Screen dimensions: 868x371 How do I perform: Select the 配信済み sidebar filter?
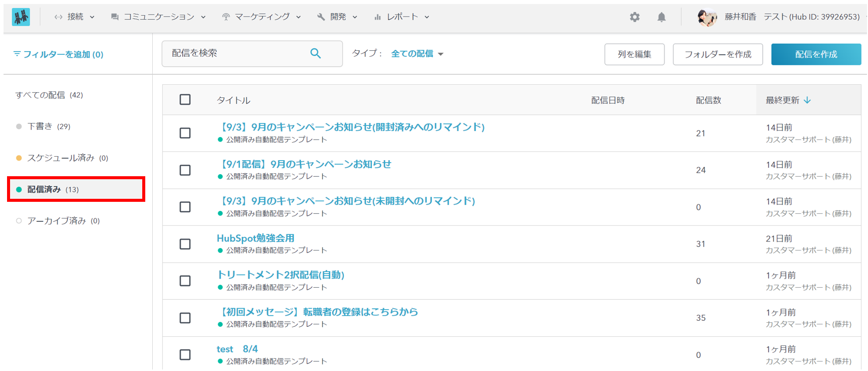(x=44, y=189)
